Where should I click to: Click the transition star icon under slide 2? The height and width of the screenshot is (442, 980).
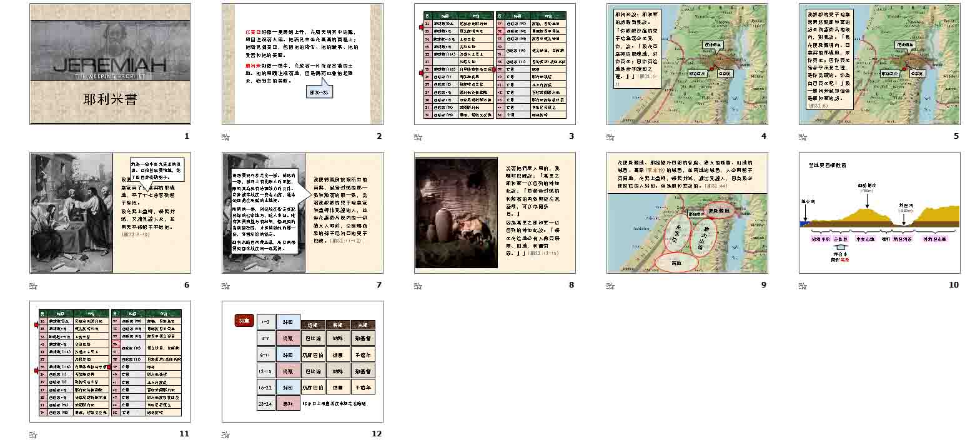coord(225,137)
